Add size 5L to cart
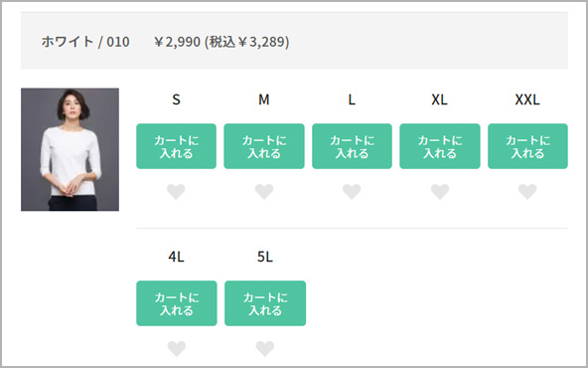Image resolution: width=588 pixels, height=368 pixels. pos(265,303)
